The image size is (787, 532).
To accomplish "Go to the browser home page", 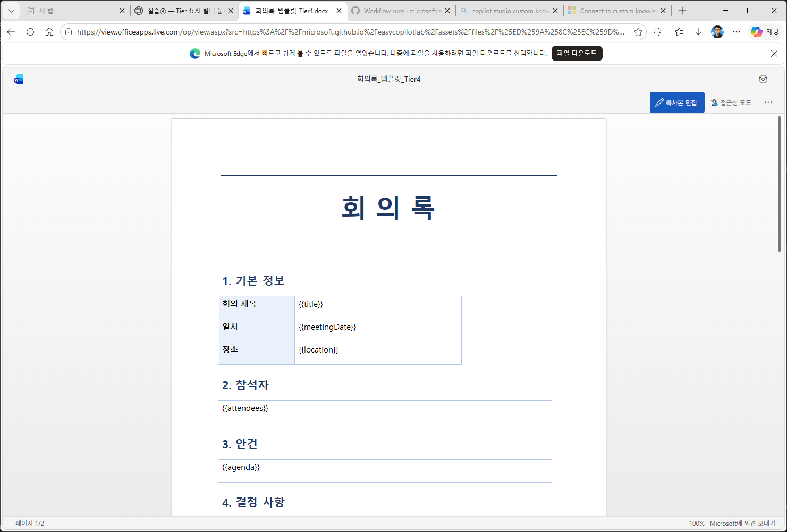I will [x=49, y=32].
